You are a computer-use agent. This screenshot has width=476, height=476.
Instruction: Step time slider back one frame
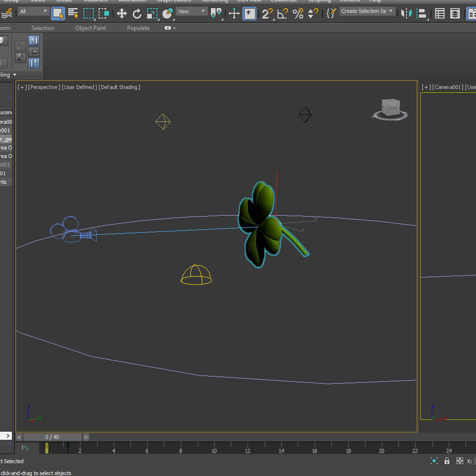(x=19, y=437)
